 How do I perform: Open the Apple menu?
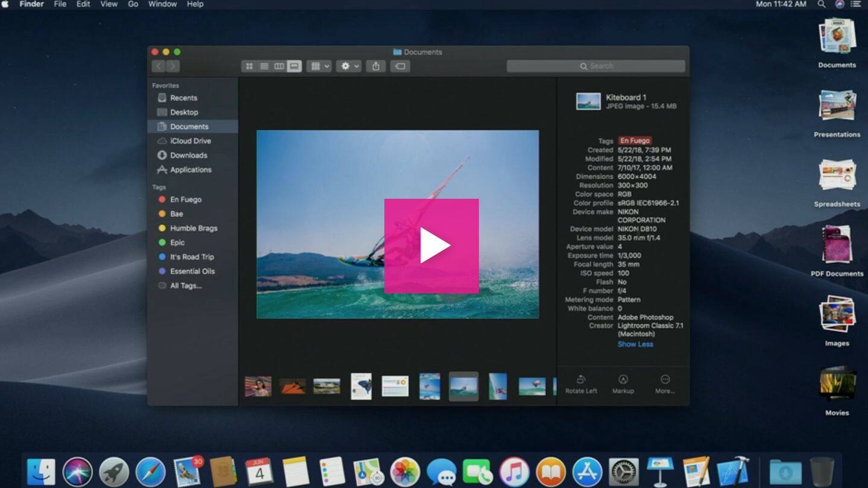(5, 4)
